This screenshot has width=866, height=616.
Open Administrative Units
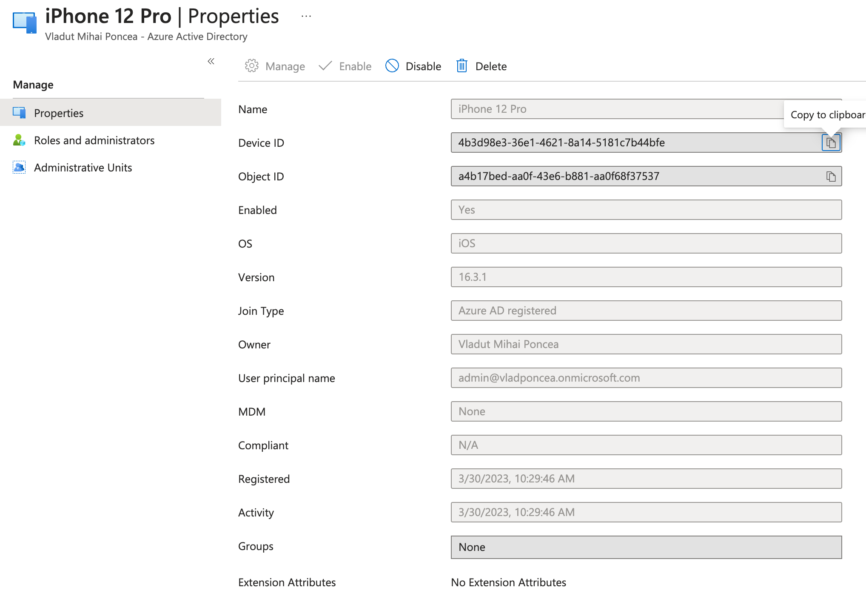point(111,168)
